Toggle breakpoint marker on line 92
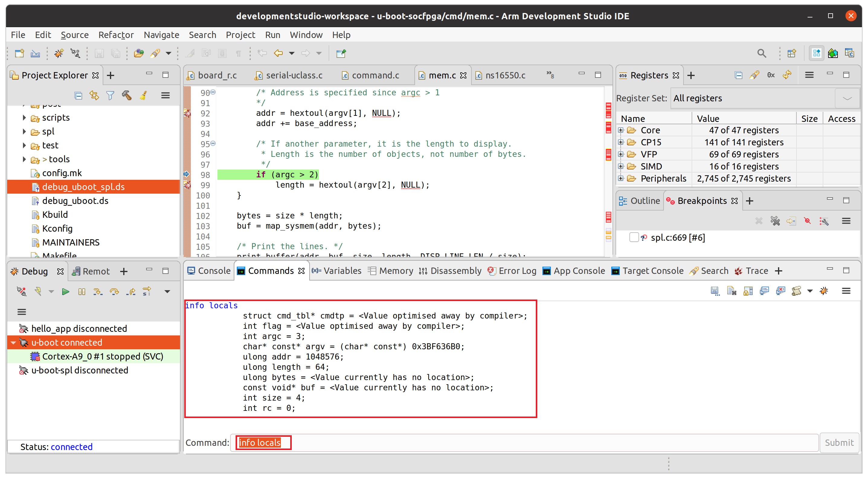 pos(187,113)
